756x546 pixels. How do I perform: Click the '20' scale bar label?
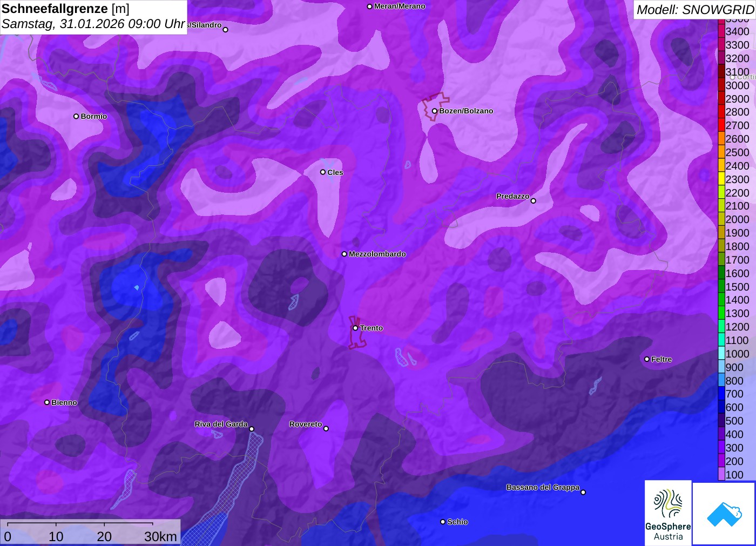pos(104,536)
